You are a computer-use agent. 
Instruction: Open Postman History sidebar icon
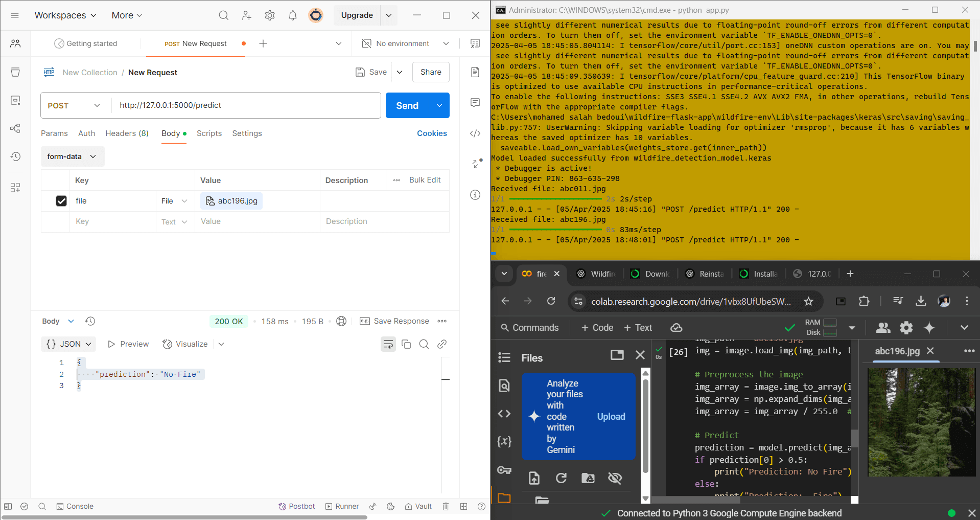tap(15, 156)
